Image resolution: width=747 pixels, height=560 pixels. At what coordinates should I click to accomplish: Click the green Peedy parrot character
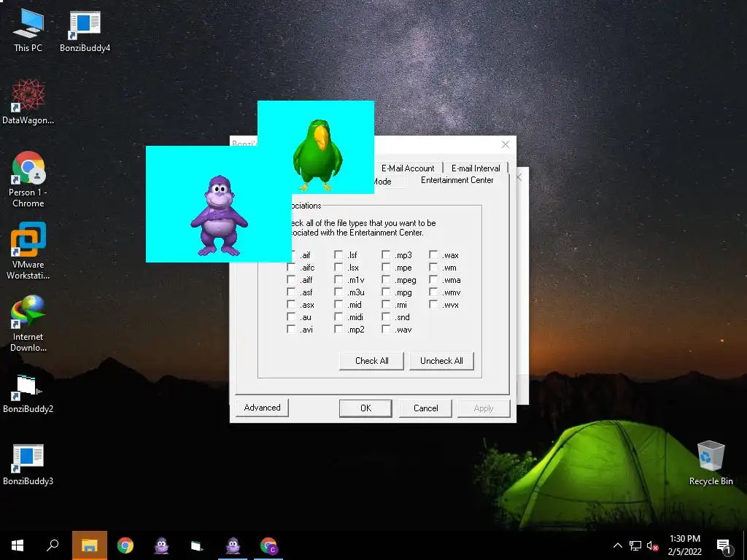click(x=318, y=155)
